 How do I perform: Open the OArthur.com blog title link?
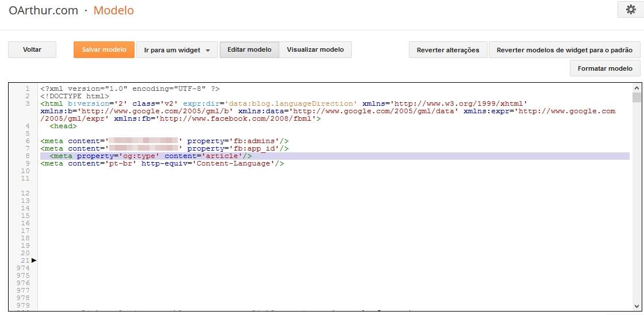(43, 10)
